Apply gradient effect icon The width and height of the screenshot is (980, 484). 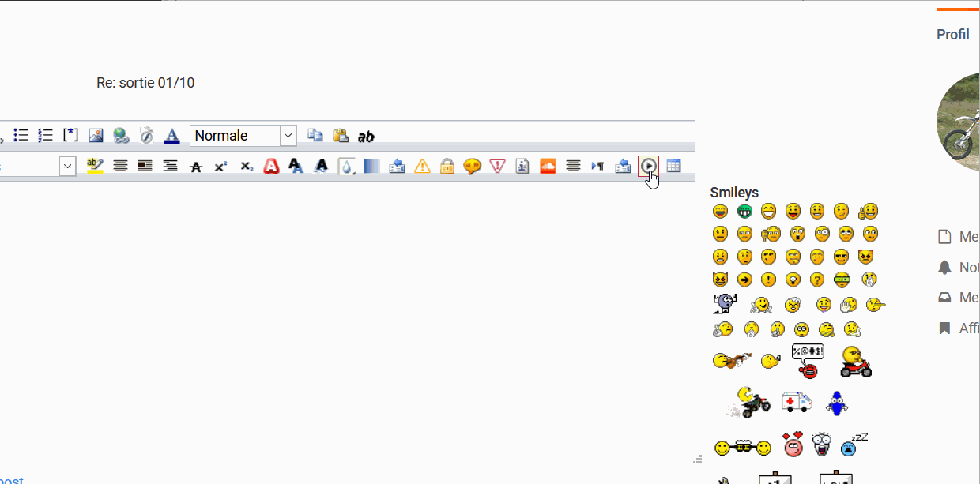[371, 166]
